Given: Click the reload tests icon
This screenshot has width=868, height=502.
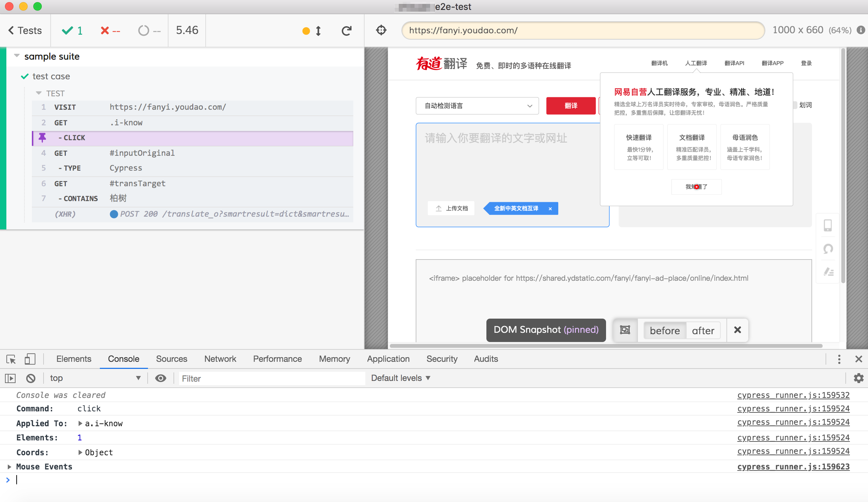Looking at the screenshot, I should (347, 31).
